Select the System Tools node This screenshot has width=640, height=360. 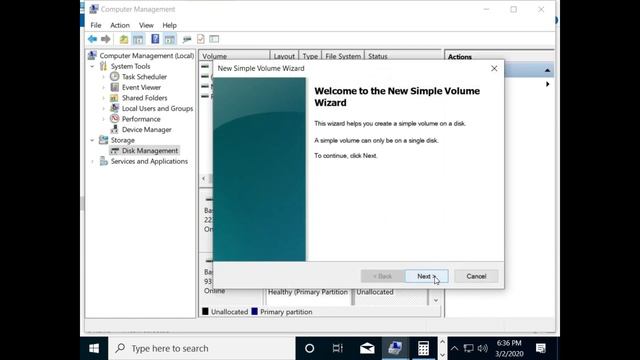tap(130, 66)
